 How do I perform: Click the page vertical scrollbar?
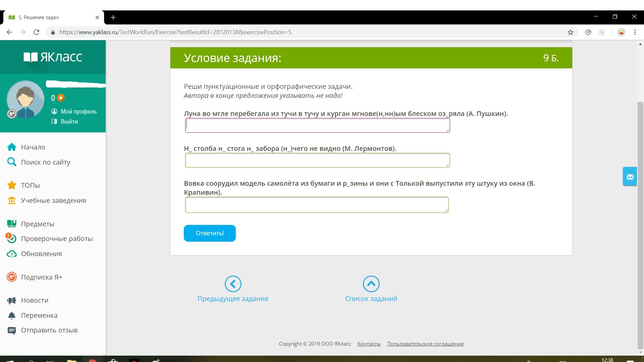640,225
